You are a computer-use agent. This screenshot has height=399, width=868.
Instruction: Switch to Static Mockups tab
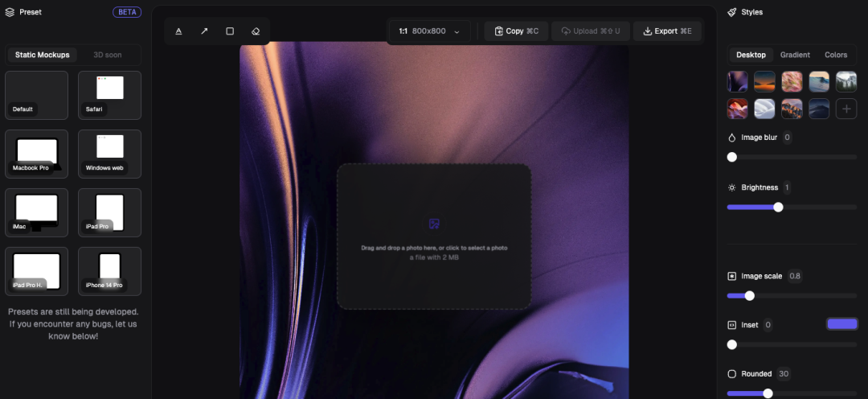(x=43, y=55)
